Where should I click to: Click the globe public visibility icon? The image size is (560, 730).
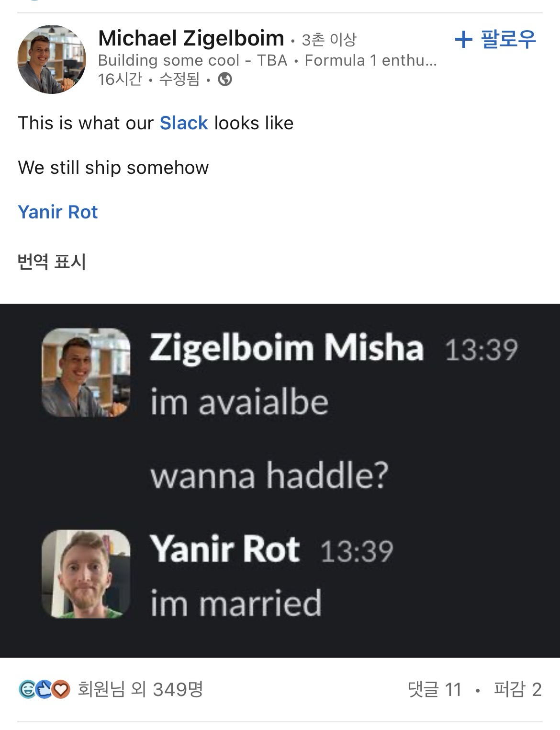click(x=225, y=79)
